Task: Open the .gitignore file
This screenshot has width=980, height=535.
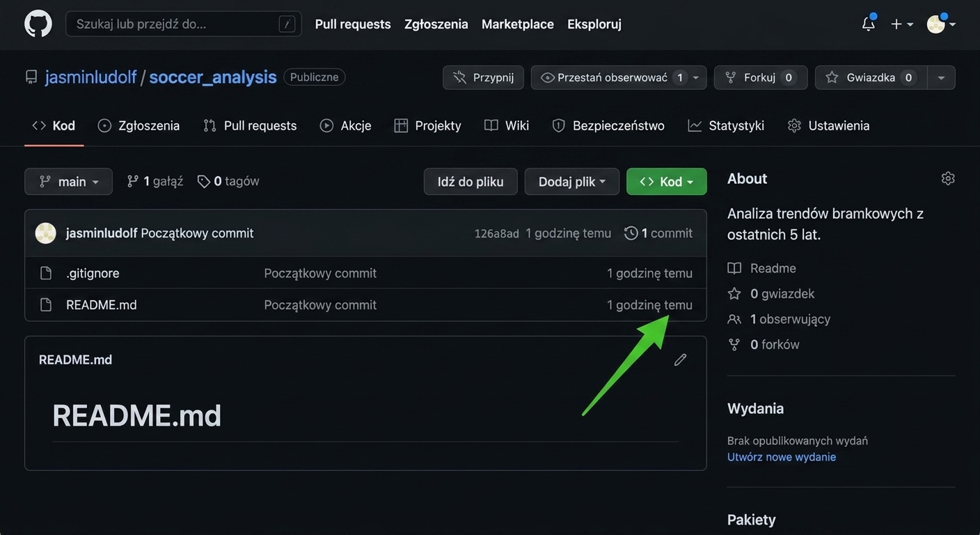Action: (93, 273)
